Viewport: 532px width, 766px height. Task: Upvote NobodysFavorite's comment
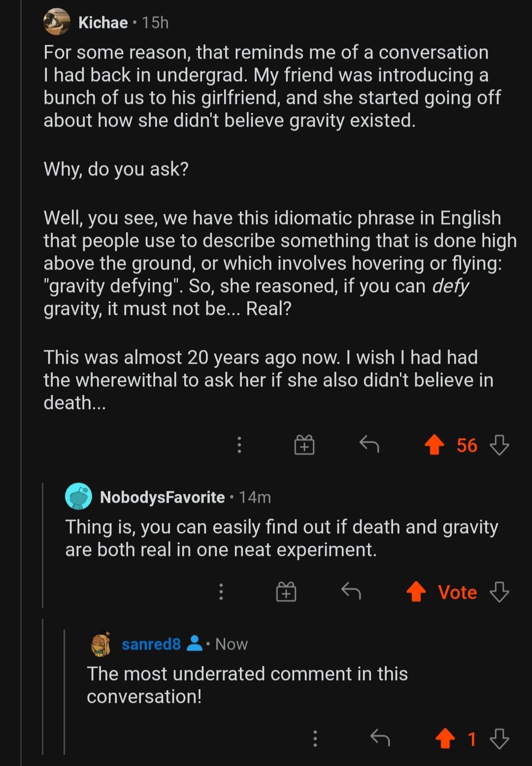(x=416, y=591)
